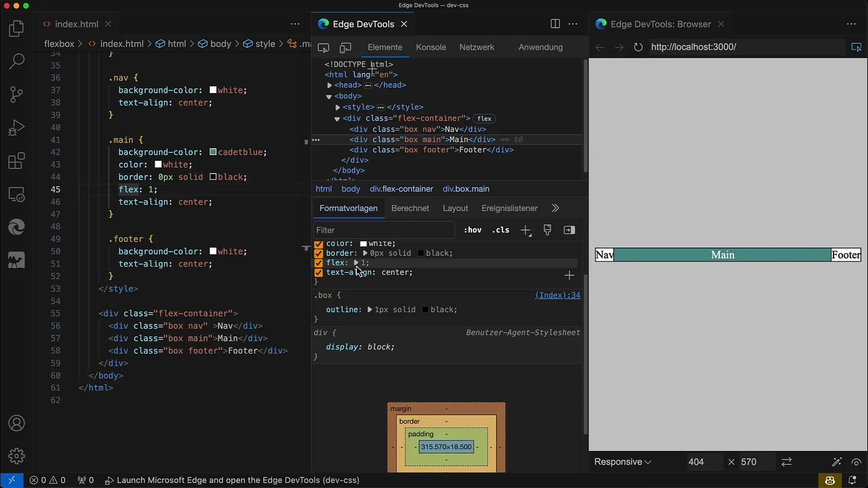Screen dimensions: 868x488
Task: Uncheck the color: white declaration
Action: pos(318,244)
